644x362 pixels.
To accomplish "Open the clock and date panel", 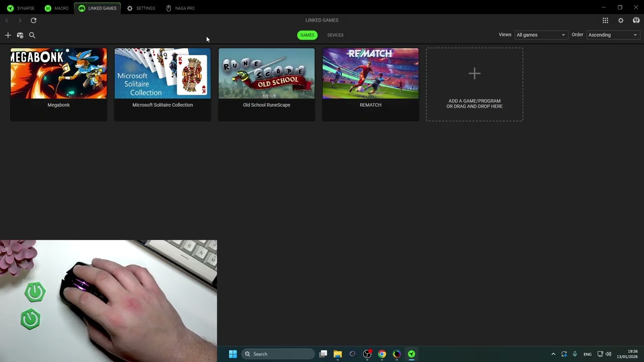I will [x=627, y=354].
